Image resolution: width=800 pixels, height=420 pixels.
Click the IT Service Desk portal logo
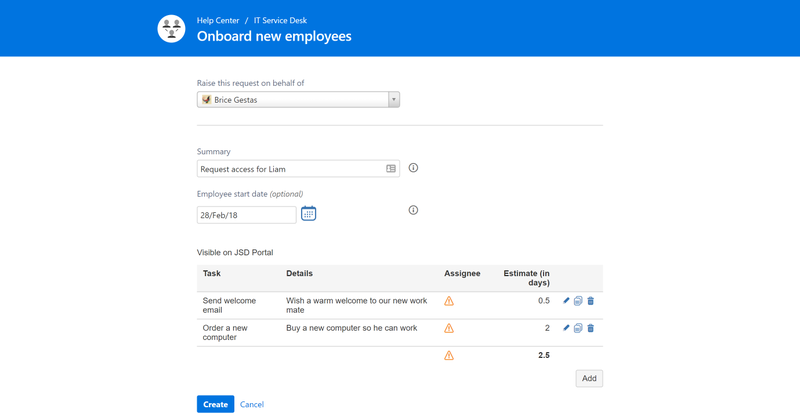[171, 29]
